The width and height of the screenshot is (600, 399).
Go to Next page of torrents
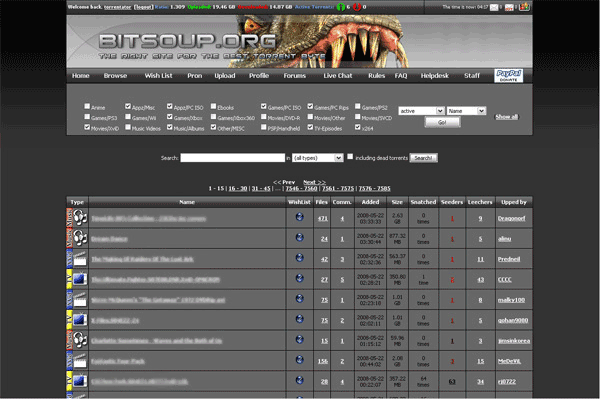tap(314, 182)
